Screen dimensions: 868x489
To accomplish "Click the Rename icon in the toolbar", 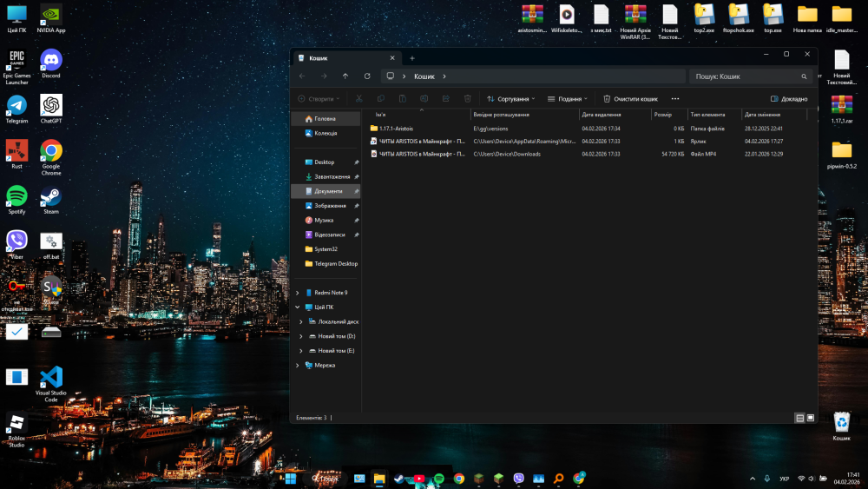I will 424,98.
